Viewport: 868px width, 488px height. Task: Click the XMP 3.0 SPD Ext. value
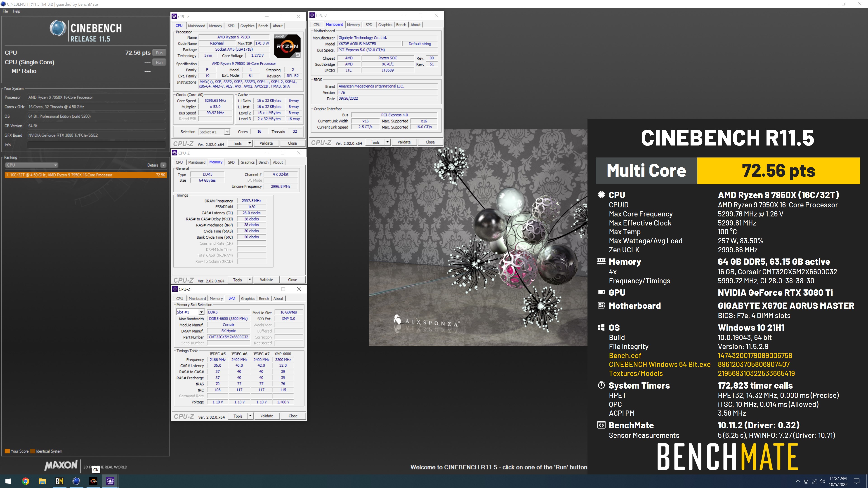coord(288,319)
